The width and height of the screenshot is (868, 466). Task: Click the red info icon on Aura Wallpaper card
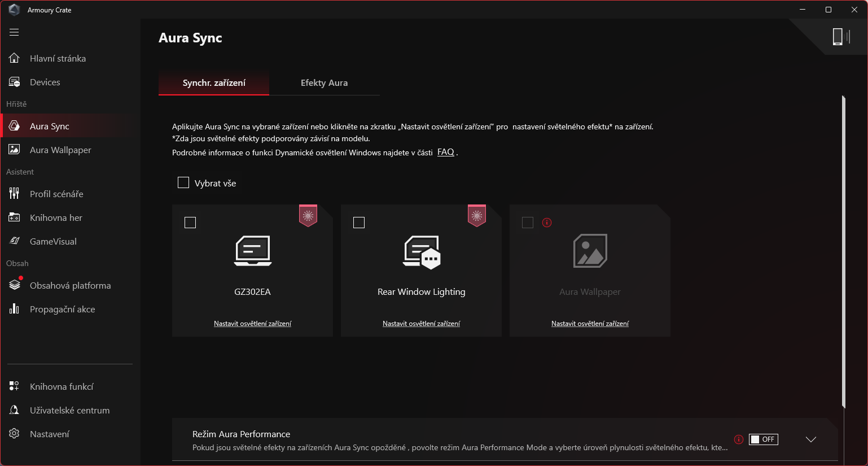[x=547, y=223]
